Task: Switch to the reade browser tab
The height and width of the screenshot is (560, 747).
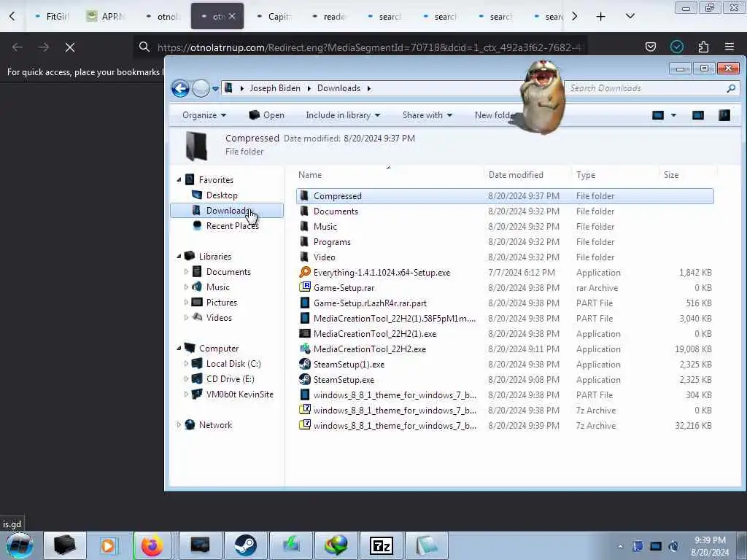Action: [329, 17]
